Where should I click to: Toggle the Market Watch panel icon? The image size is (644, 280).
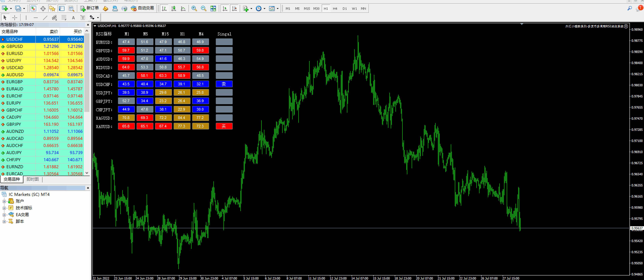point(33,8)
